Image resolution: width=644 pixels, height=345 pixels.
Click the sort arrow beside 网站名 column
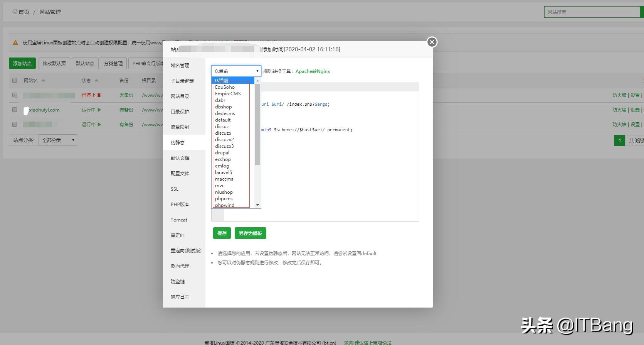click(44, 80)
